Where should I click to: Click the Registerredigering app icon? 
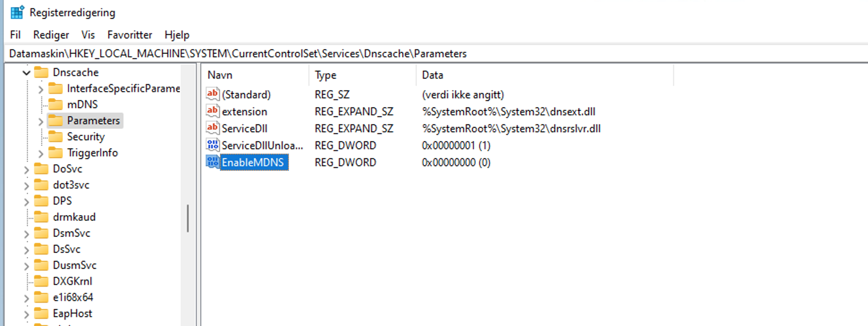pos(17,12)
